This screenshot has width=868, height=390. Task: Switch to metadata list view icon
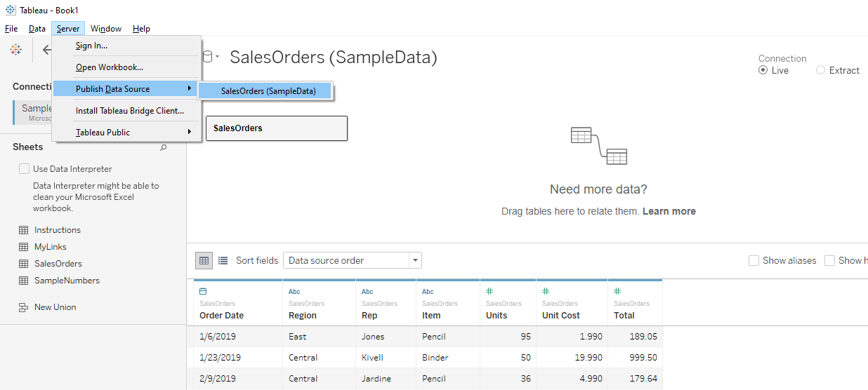pyautogui.click(x=223, y=260)
